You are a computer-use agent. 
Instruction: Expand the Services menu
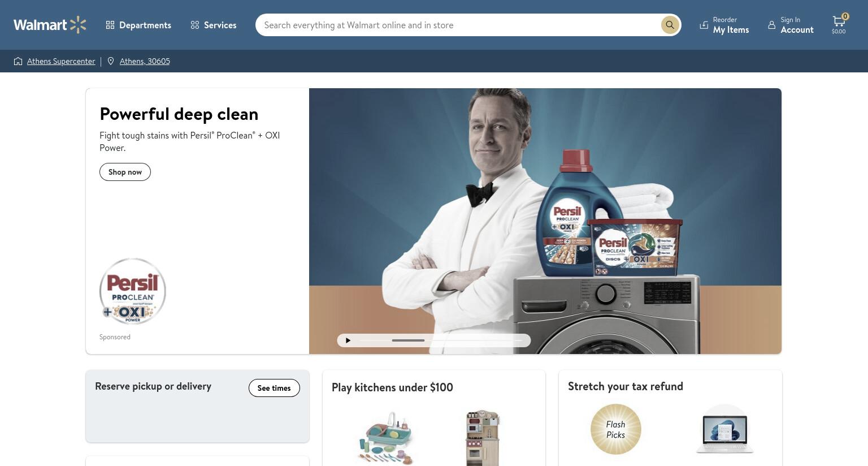214,25
